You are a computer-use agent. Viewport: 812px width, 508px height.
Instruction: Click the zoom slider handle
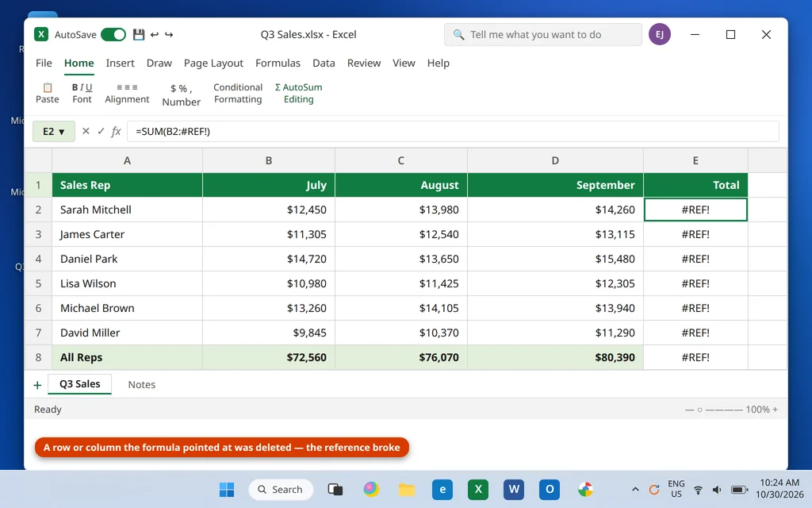[x=699, y=410]
